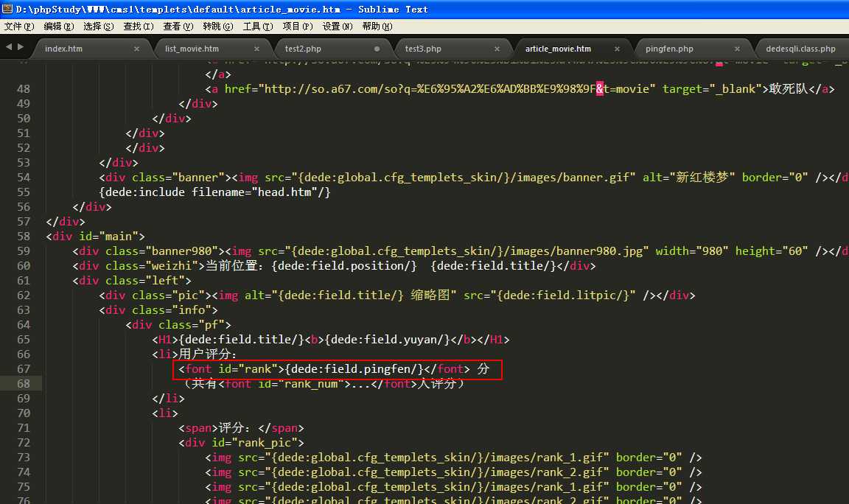Click class="info" on line 63
The height and width of the screenshot is (504, 849).
pyautogui.click(x=172, y=309)
